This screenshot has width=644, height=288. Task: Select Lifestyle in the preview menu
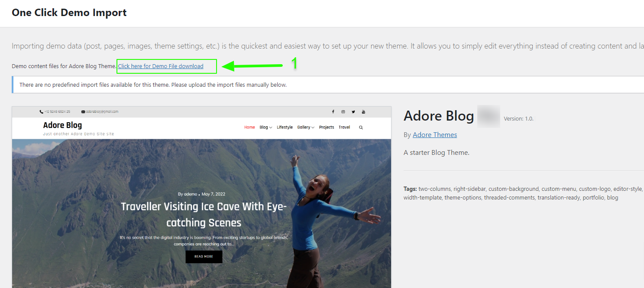pyautogui.click(x=285, y=128)
